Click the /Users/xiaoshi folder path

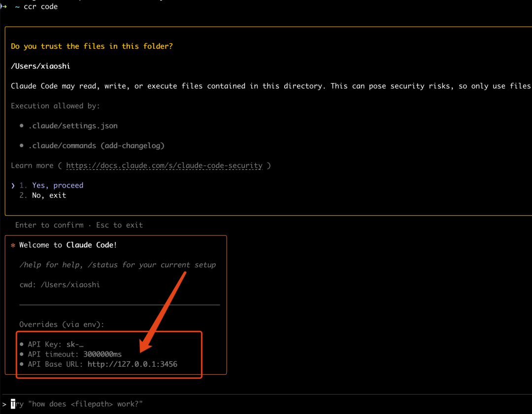40,66
